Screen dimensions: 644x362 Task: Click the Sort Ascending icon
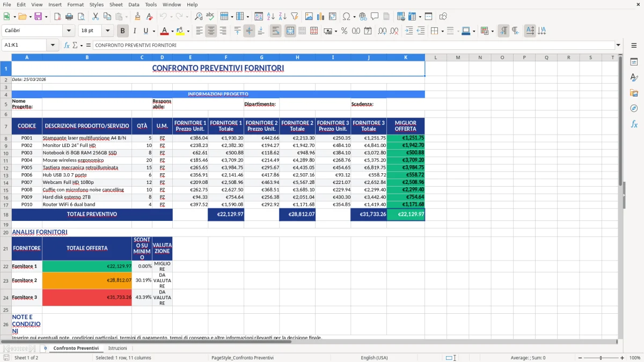click(271, 16)
